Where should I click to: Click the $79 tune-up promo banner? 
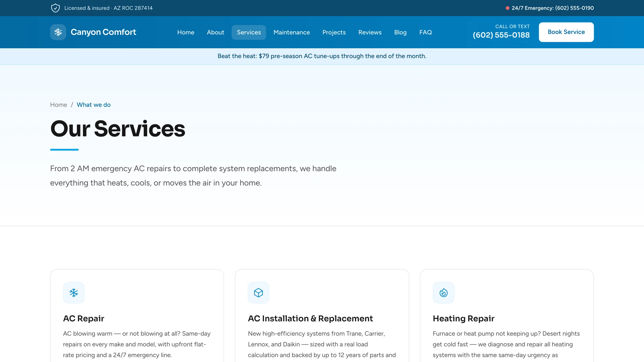pos(322,56)
